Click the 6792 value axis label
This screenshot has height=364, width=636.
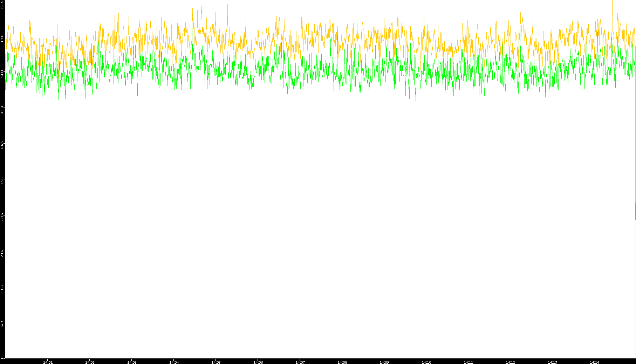(x=2, y=4)
